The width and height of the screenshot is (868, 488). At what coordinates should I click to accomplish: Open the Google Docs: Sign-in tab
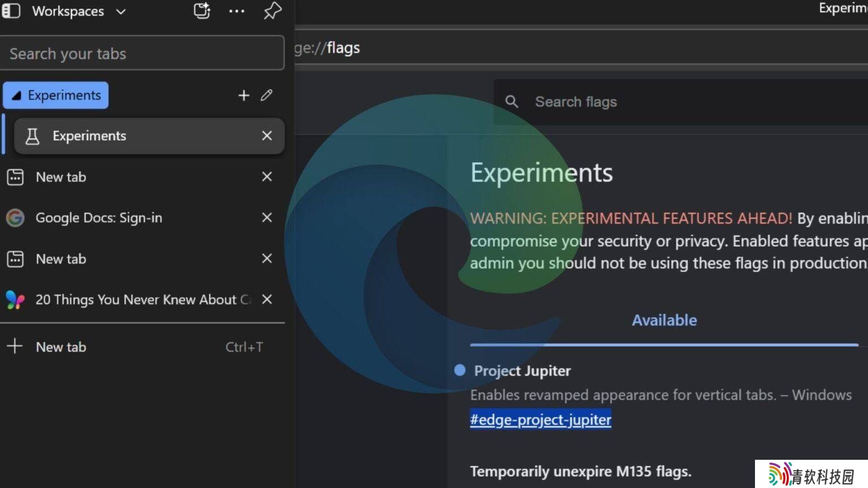142,217
